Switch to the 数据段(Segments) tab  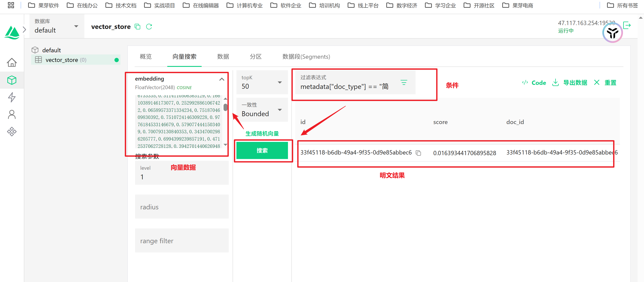[306, 57]
